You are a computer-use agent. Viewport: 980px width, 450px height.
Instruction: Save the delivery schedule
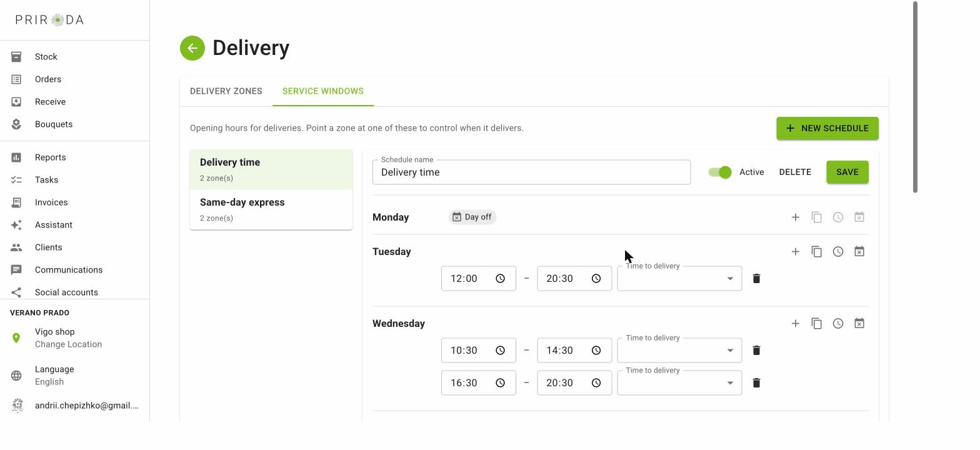(847, 172)
